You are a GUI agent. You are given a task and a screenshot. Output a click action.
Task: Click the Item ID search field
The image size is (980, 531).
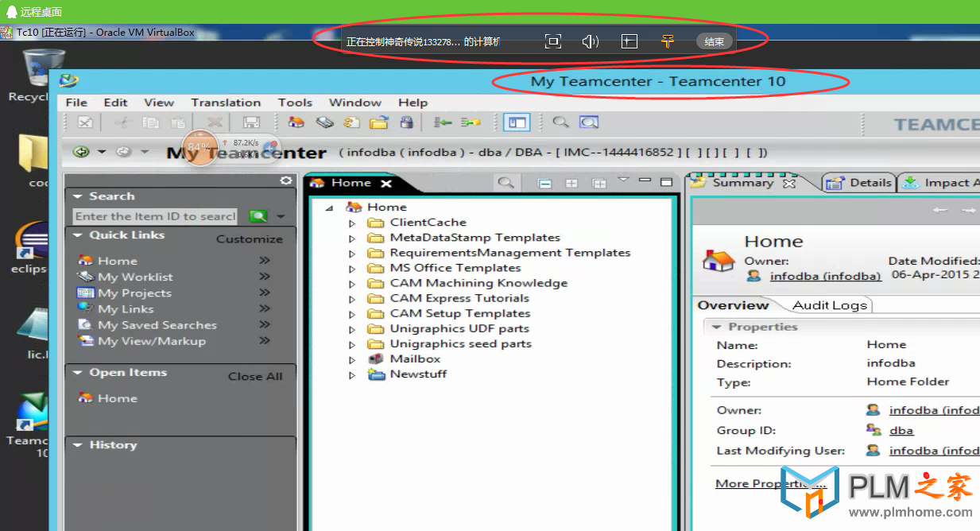click(155, 216)
